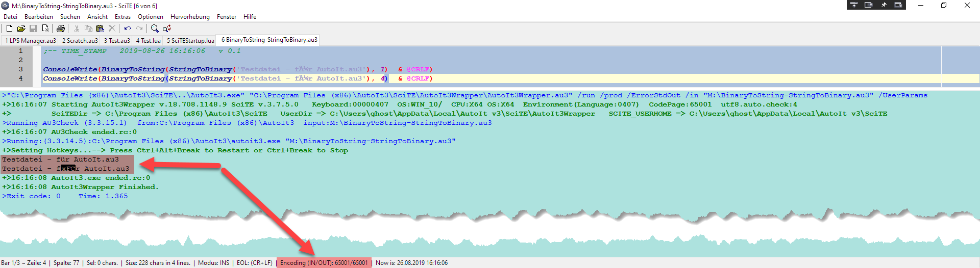Open the Datei menu
This screenshot has height=268, width=980.
10,17
